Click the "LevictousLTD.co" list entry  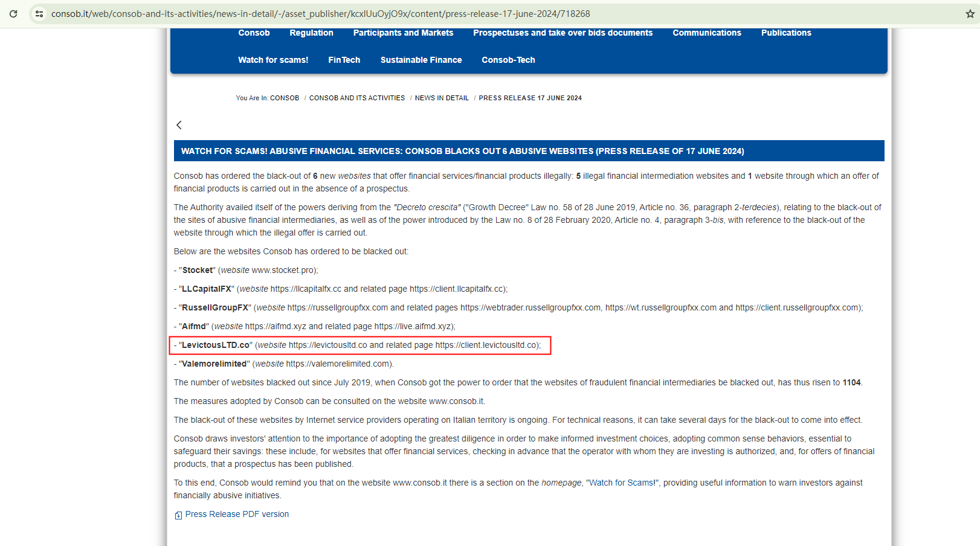(x=358, y=345)
